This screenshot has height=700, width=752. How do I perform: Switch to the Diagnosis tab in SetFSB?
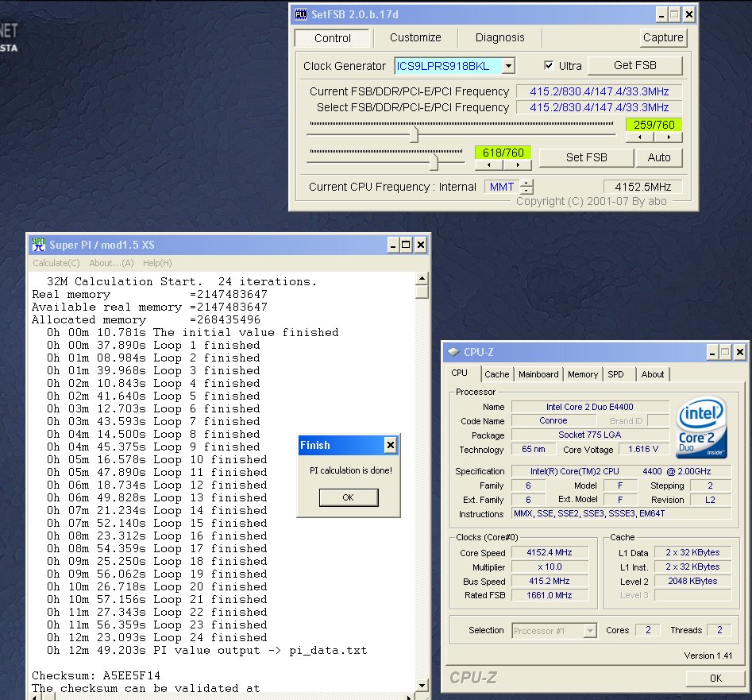point(499,37)
